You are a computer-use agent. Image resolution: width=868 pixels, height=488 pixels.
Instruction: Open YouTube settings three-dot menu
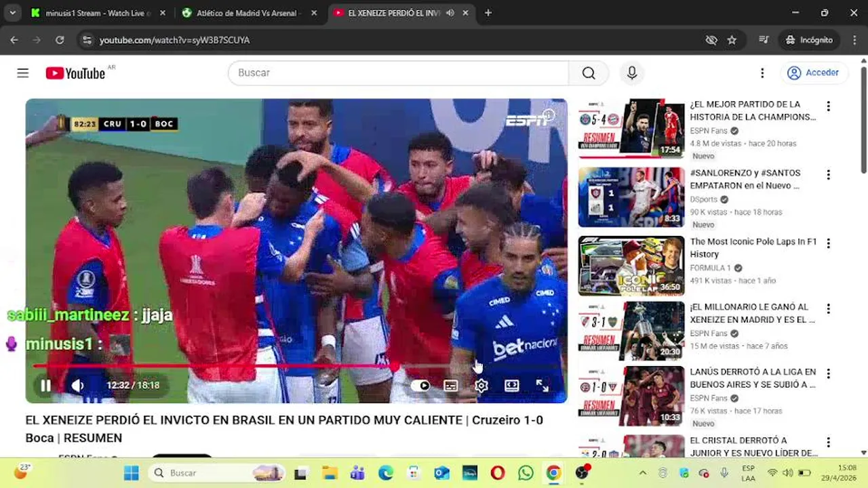(x=762, y=73)
